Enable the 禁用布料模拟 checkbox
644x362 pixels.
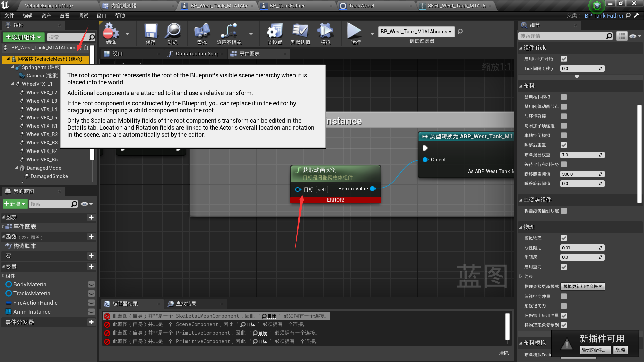tap(564, 97)
